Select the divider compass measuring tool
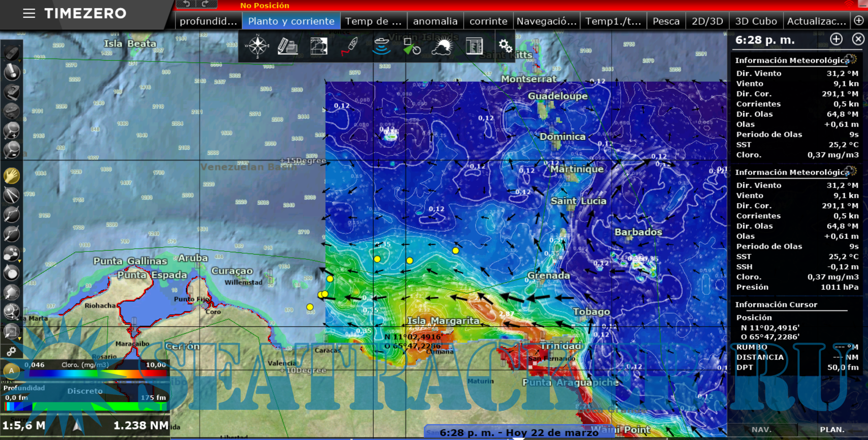Viewport: 868px width, 440px height. (x=11, y=195)
